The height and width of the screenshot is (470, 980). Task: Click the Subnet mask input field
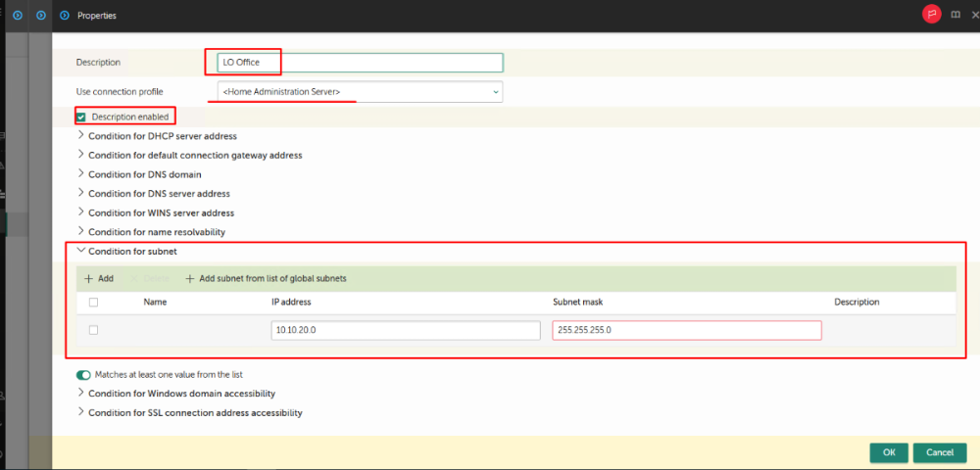click(686, 330)
